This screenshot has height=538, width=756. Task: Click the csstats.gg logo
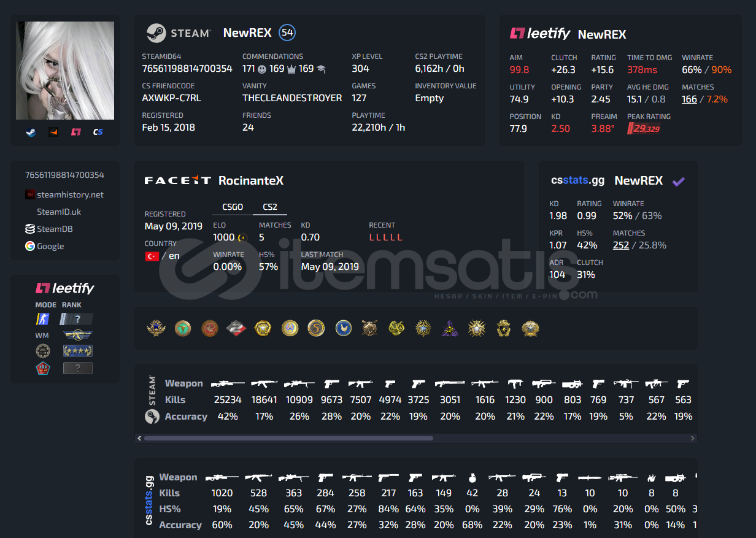(577, 180)
